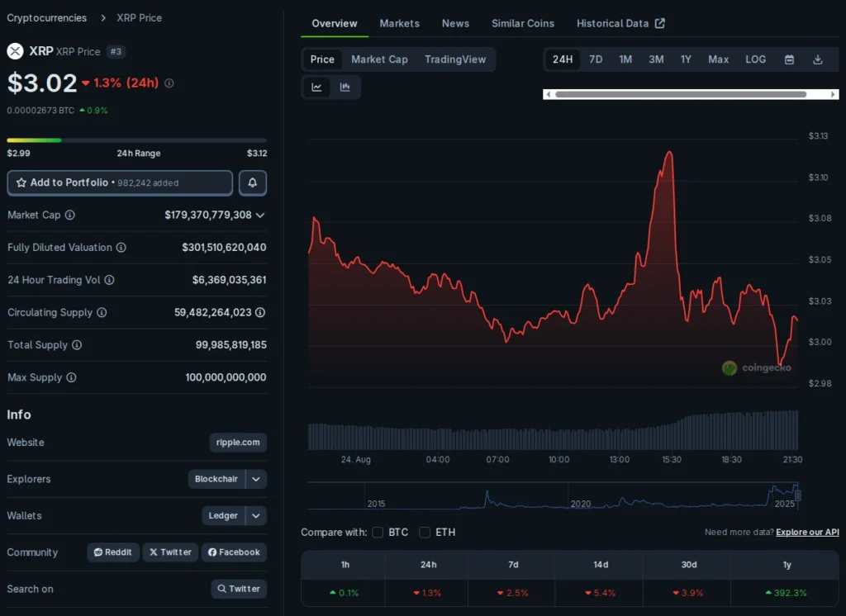846x616 pixels.
Task: Show Market Cap info tooltip icon
Action: 70,215
